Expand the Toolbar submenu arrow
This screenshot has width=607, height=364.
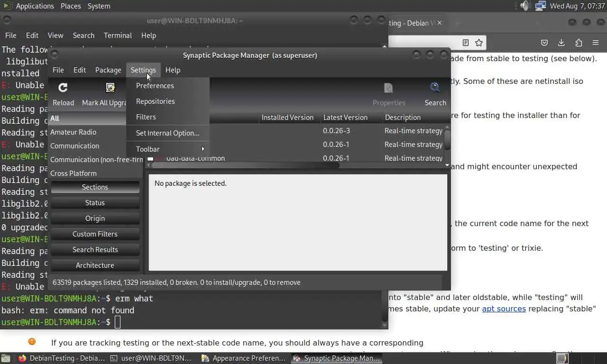tap(203, 149)
